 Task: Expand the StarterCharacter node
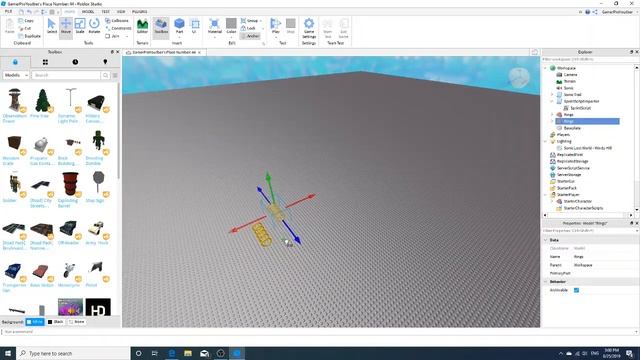click(552, 201)
